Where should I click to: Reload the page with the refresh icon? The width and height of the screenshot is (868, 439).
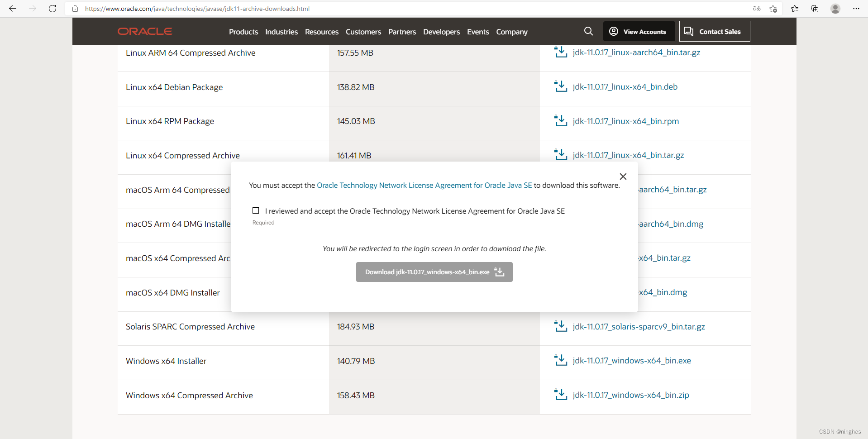click(52, 9)
